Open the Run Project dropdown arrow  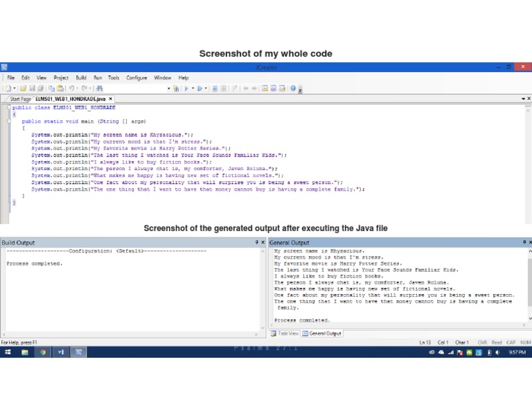(206, 89)
